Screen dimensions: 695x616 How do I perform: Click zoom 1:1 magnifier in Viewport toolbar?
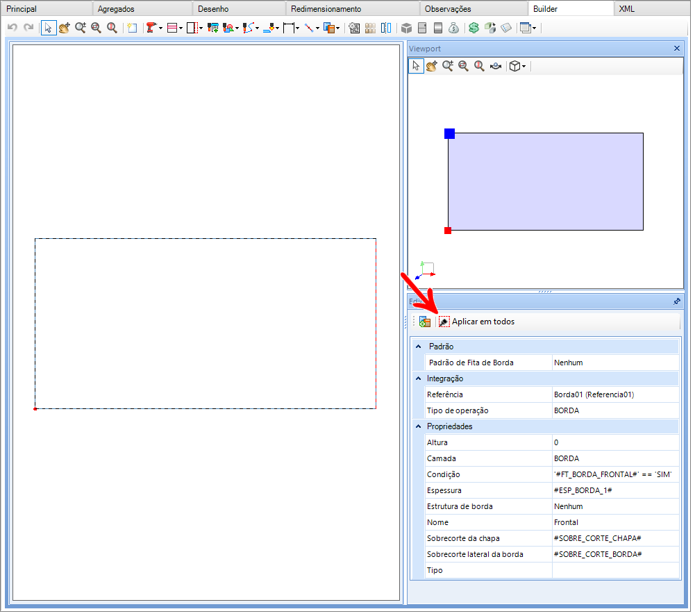tap(479, 66)
